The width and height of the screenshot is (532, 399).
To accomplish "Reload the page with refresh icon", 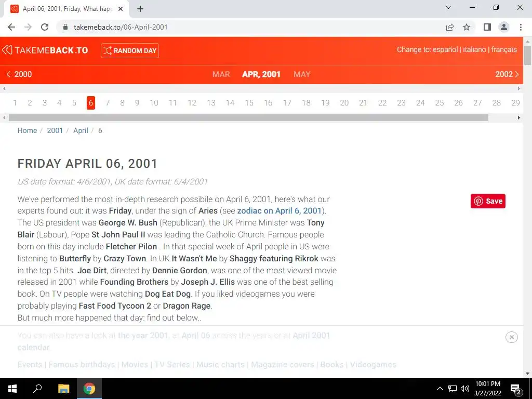I will 45,27.
